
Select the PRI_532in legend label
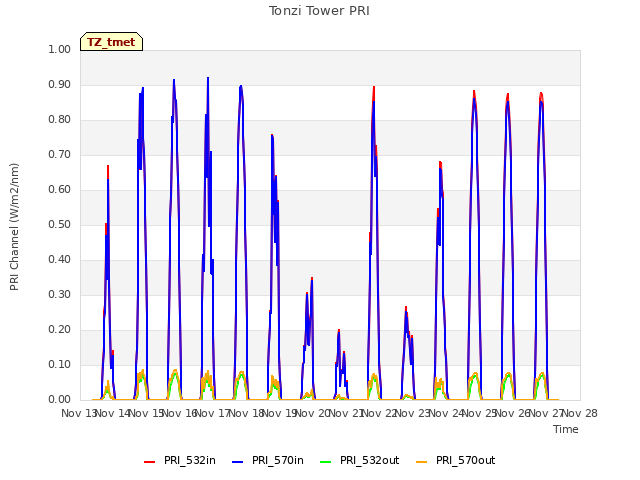(190, 460)
